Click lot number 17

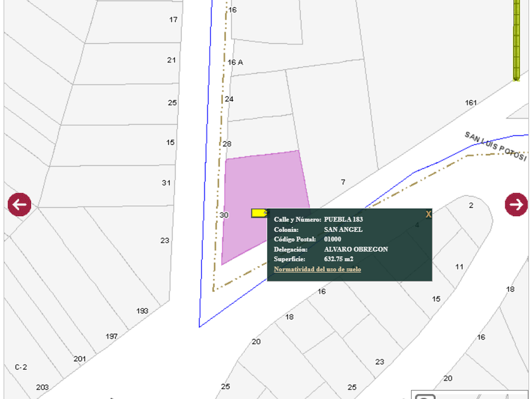click(x=174, y=20)
